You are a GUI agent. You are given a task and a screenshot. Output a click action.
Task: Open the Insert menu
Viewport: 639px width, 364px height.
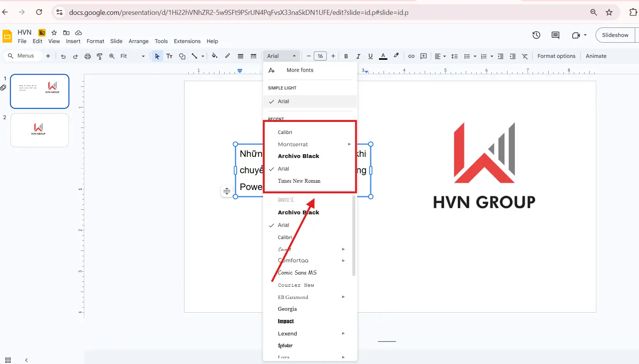[73, 41]
